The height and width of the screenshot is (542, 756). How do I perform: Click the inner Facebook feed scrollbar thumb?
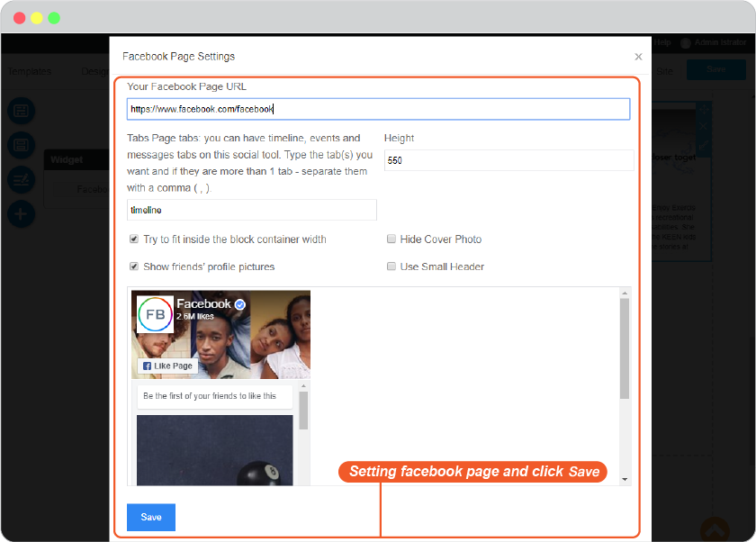[x=303, y=410]
